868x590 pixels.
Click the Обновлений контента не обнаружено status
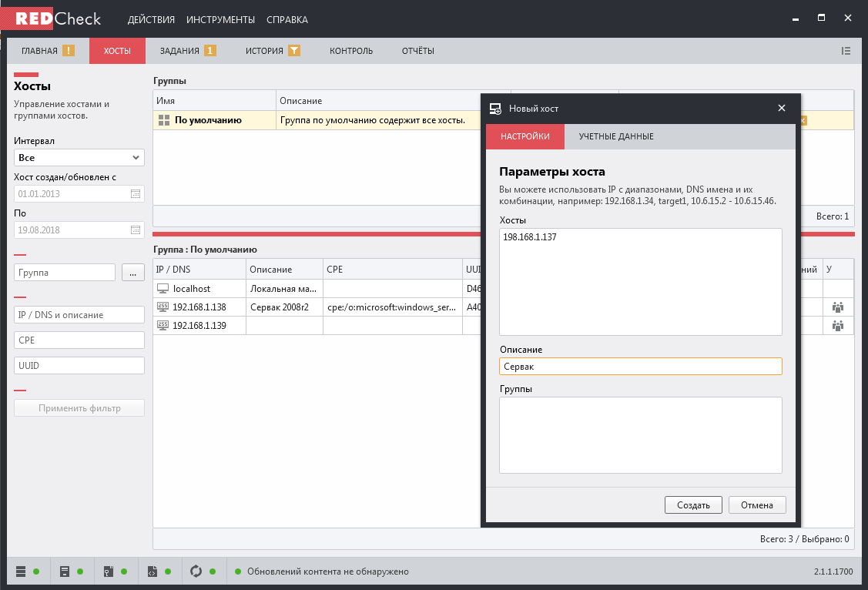click(328, 572)
